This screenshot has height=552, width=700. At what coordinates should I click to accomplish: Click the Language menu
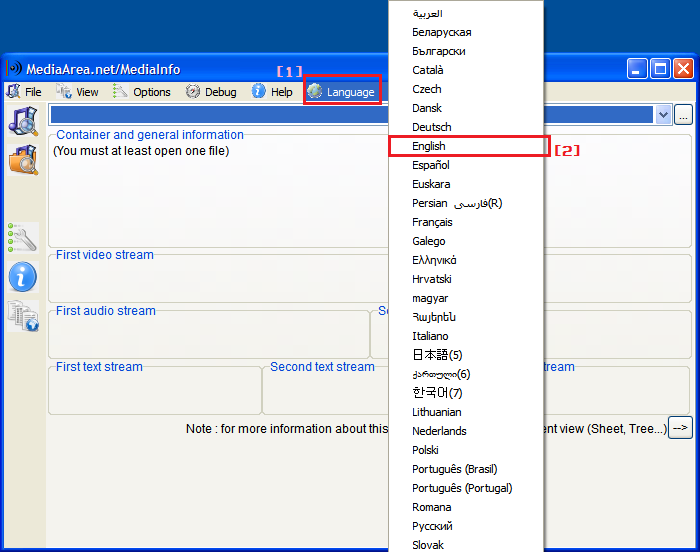coord(342,92)
